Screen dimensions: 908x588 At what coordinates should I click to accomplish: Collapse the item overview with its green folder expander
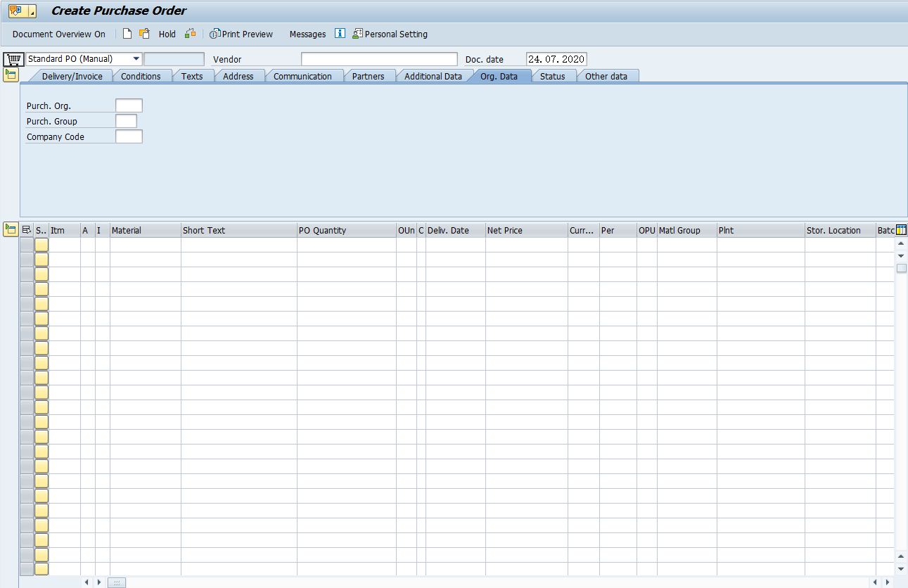pyautogui.click(x=11, y=229)
